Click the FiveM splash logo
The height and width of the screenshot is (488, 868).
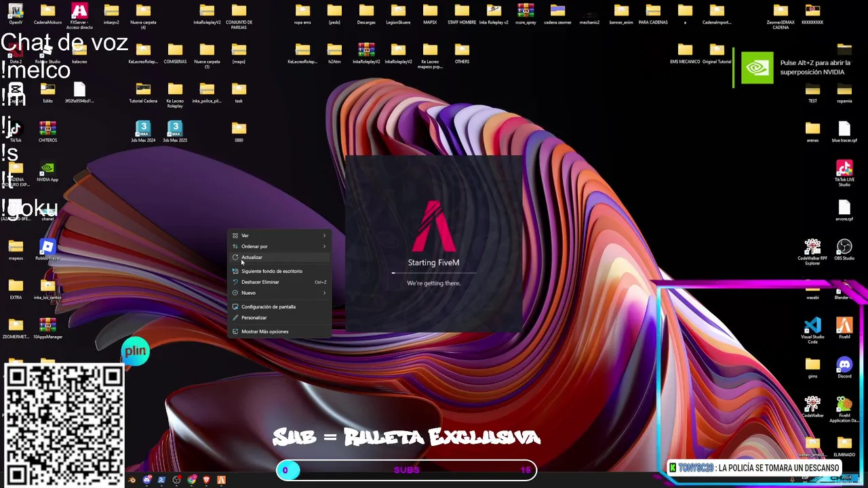tap(433, 226)
